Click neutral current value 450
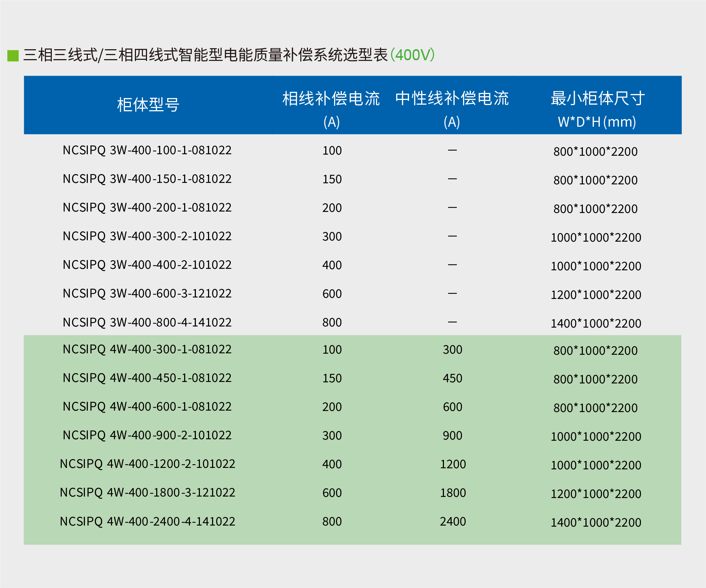The image size is (706, 588). tap(452, 378)
